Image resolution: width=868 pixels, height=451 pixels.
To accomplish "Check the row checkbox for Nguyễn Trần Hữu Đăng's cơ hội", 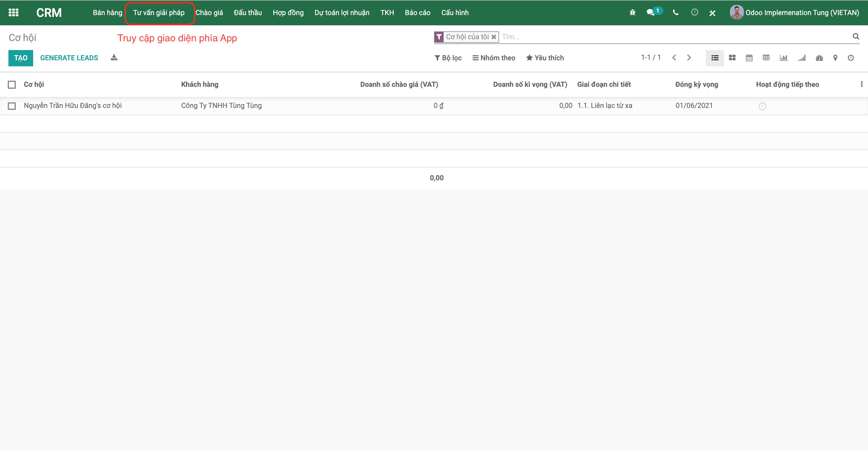I will (x=12, y=106).
